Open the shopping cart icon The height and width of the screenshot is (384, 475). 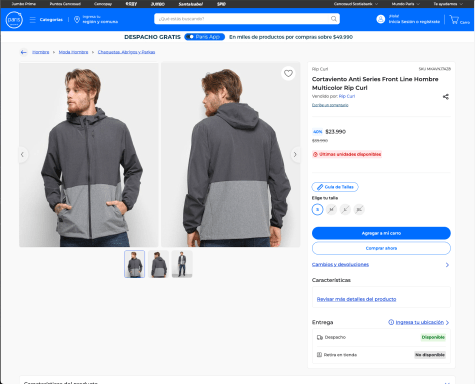click(454, 19)
